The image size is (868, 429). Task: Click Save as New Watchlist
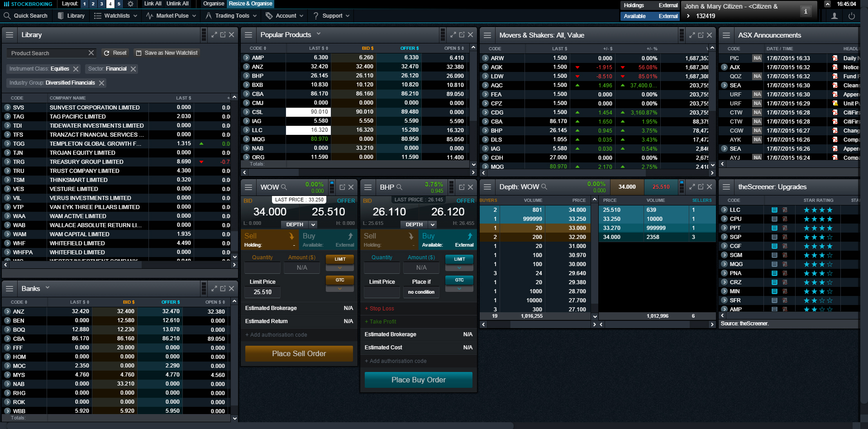click(x=167, y=53)
